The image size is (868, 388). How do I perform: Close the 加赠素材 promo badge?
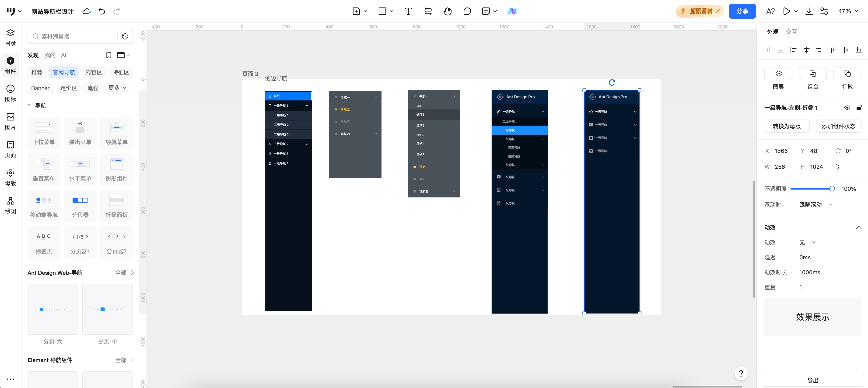coord(718,11)
